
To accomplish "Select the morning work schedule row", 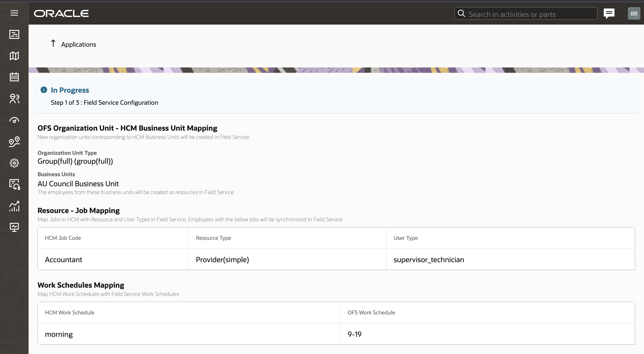I will click(59, 334).
